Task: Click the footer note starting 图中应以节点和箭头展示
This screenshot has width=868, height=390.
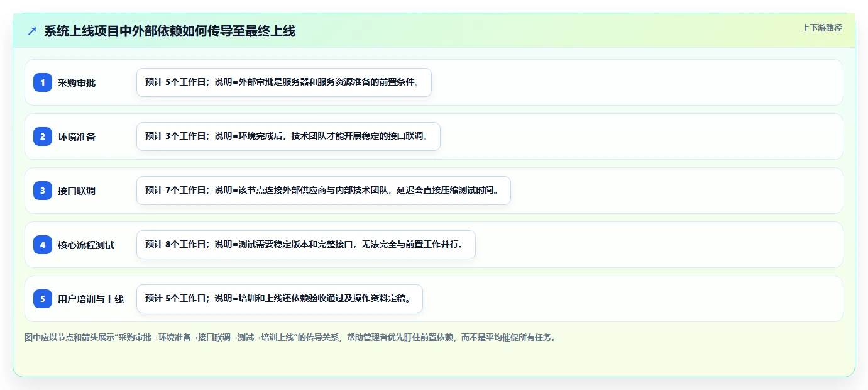Action: 290,337
